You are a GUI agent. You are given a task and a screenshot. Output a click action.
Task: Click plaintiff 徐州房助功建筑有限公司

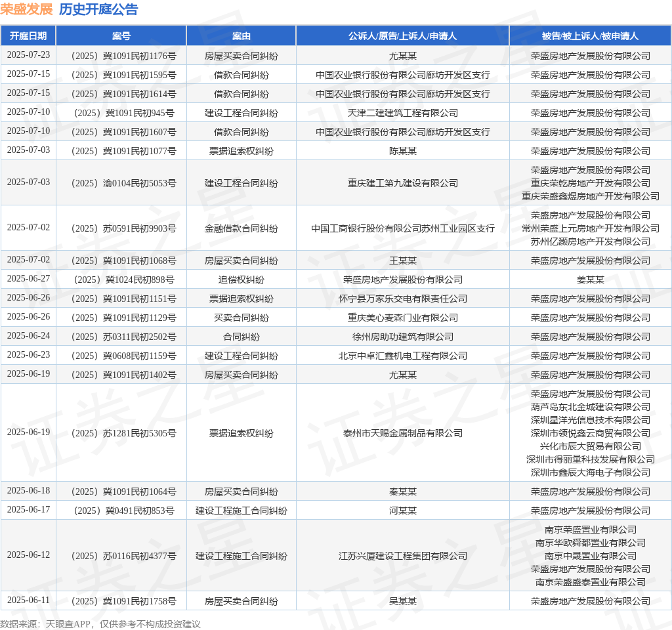(x=402, y=337)
